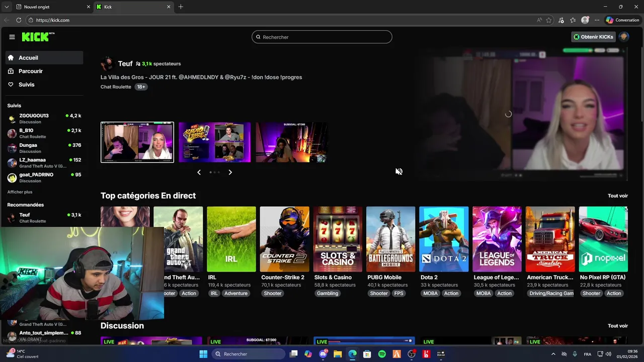Open Copilot Conversation button
The width and height of the screenshot is (644, 362).
click(623, 20)
